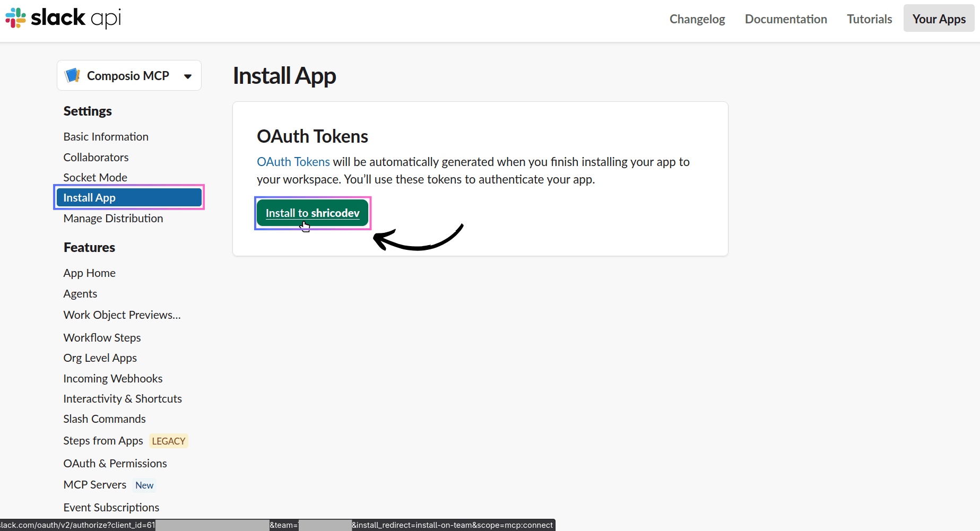980x531 pixels.
Task: Go to Your Apps
Action: coord(939,19)
